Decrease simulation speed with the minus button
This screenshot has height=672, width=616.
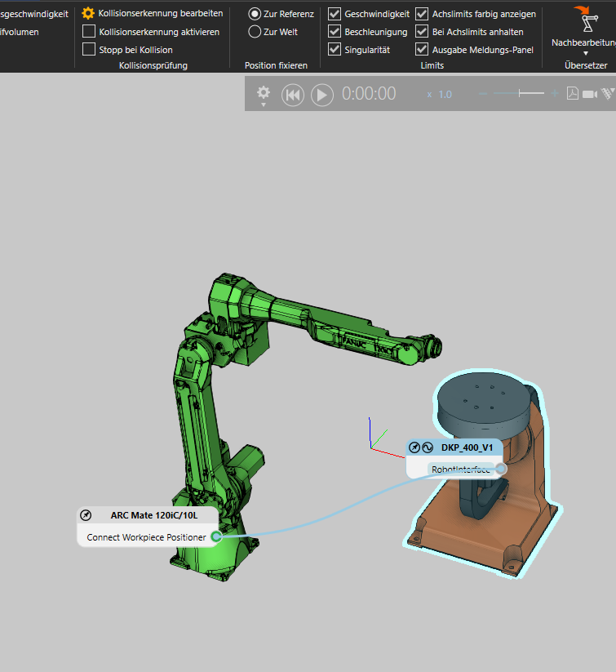(x=482, y=94)
